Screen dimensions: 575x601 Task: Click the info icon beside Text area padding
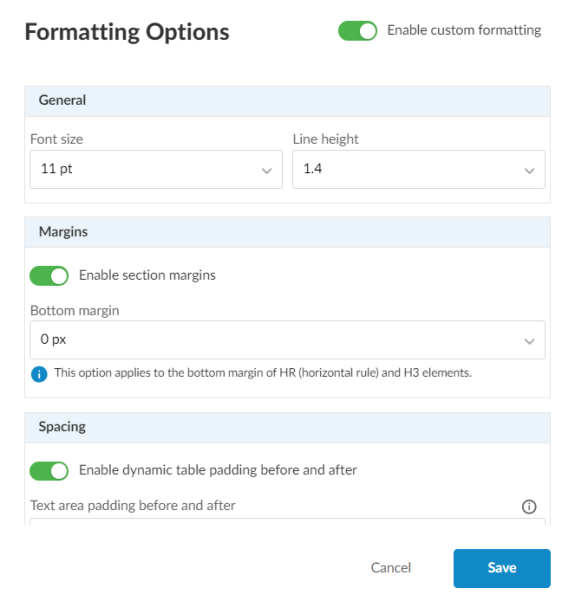point(529,507)
